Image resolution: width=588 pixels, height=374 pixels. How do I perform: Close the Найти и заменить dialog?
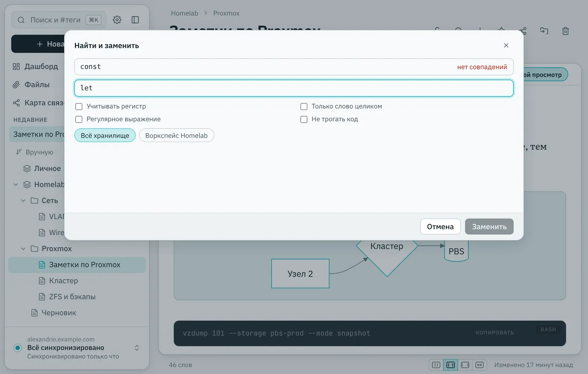[506, 45]
